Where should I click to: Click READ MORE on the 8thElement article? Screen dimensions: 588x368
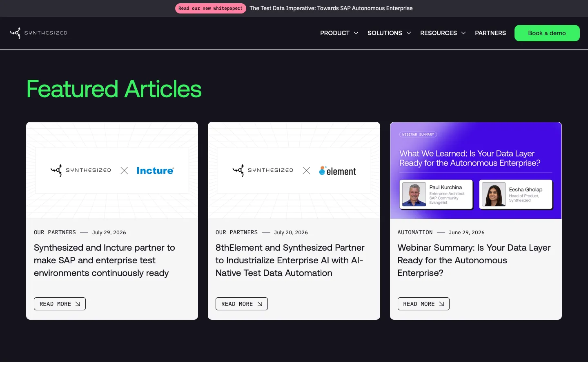pyautogui.click(x=242, y=304)
